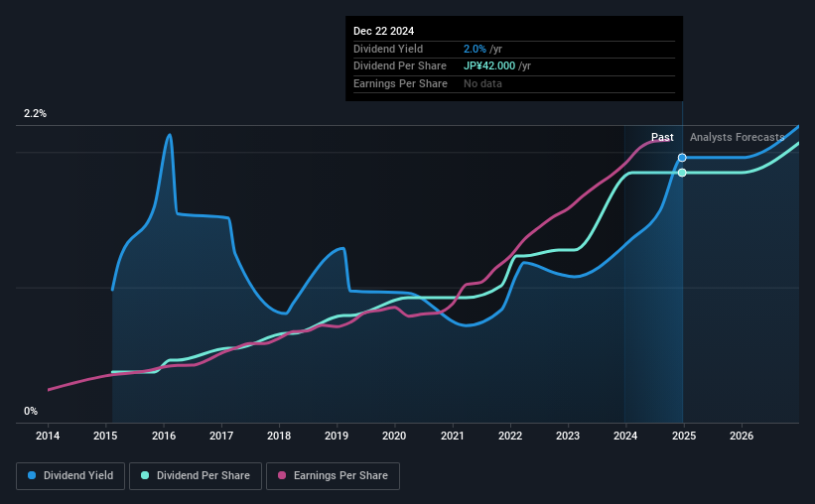Click the 0% y-axis label
Viewport: 815px width, 504px height.
tap(31, 412)
